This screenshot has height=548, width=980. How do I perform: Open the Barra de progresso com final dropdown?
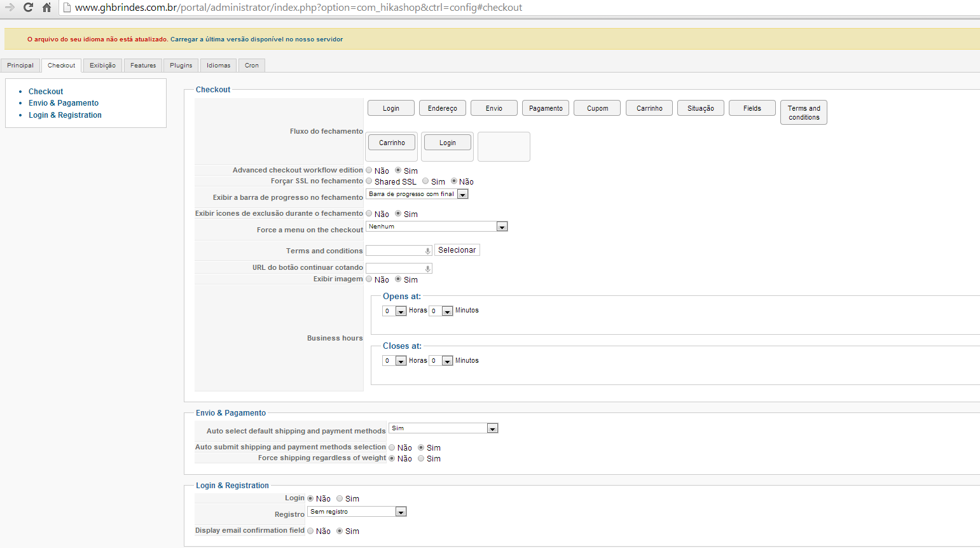[417, 194]
